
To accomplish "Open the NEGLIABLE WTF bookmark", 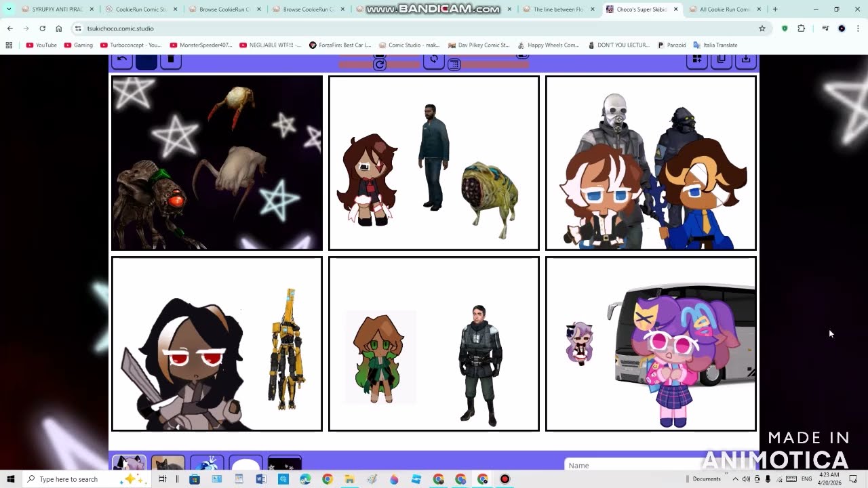I will (271, 45).
